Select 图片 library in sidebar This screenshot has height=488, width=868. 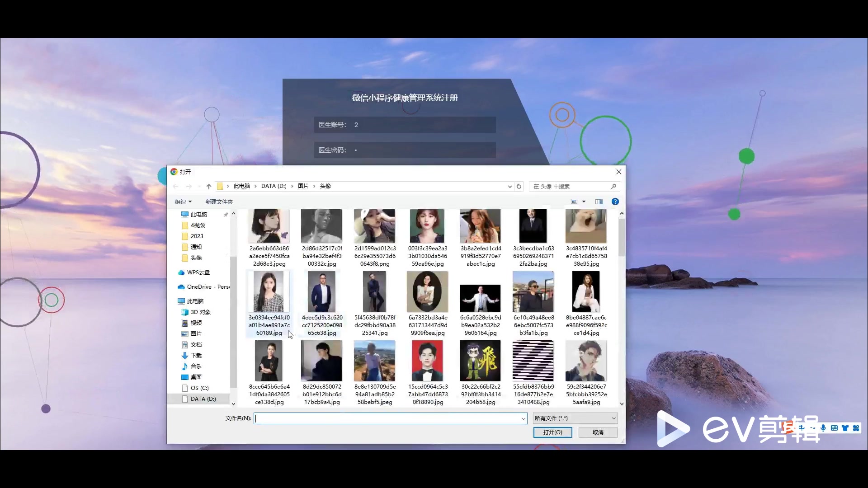pos(196,333)
